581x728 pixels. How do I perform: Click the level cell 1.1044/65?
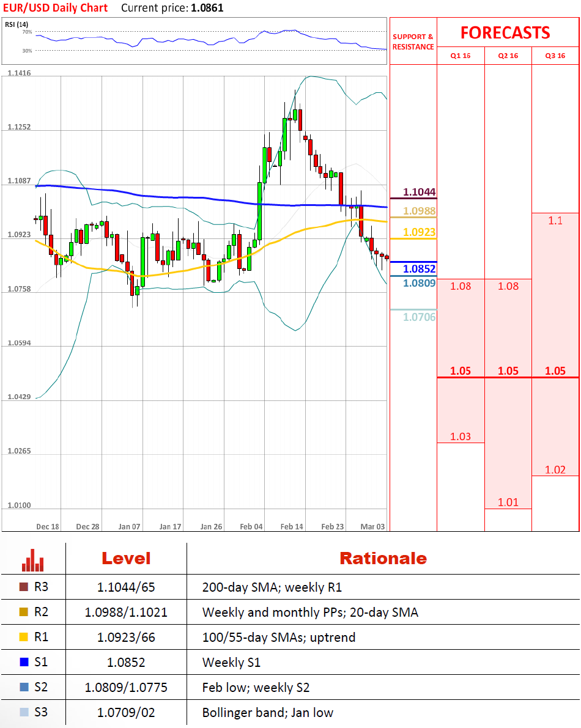point(126,587)
